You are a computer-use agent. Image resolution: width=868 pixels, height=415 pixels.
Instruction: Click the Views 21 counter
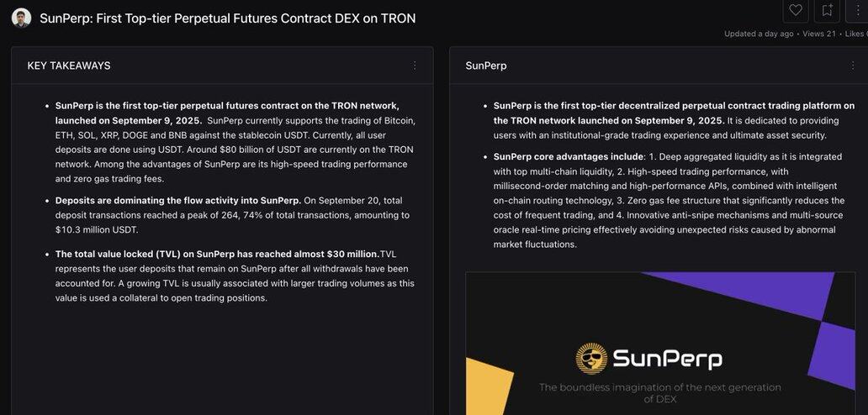819,34
